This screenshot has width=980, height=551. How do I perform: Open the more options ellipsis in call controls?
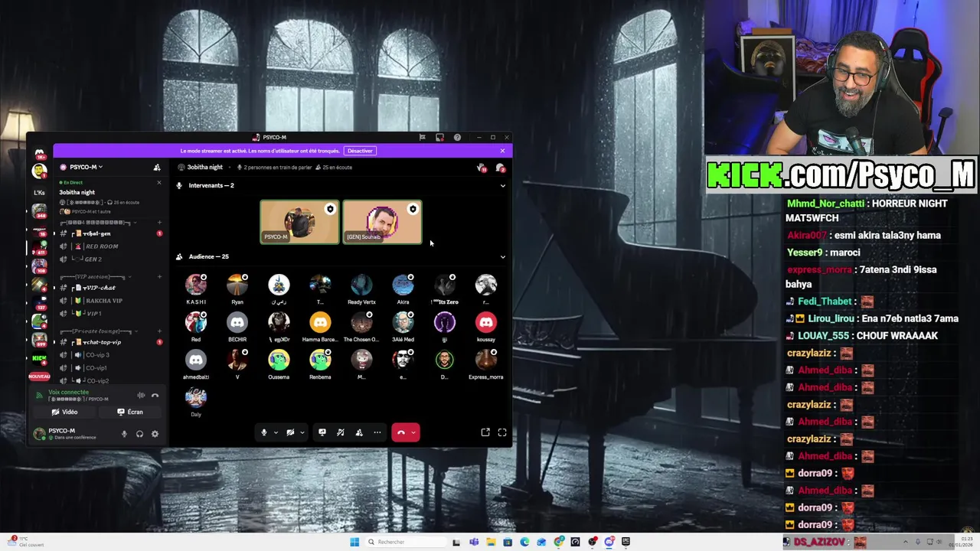(x=377, y=432)
